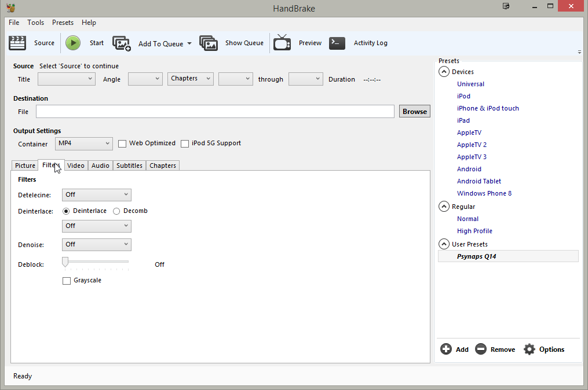Click the Add To Queue picture icon
Viewport: 588px width, 390px height.
click(122, 43)
